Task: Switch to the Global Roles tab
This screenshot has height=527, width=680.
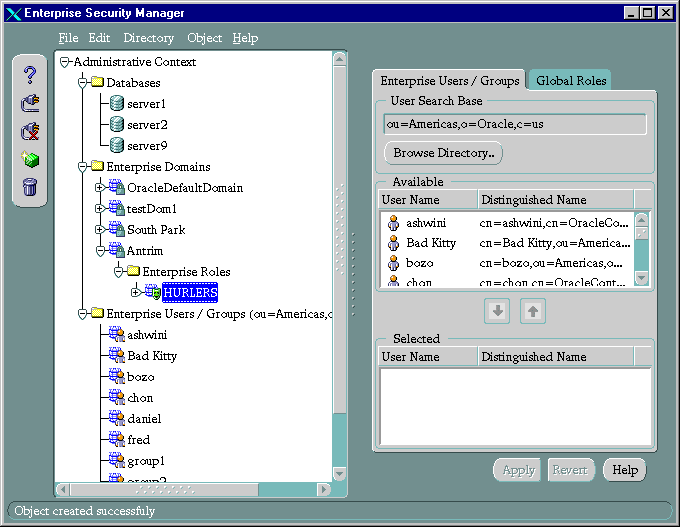Action: 571,81
